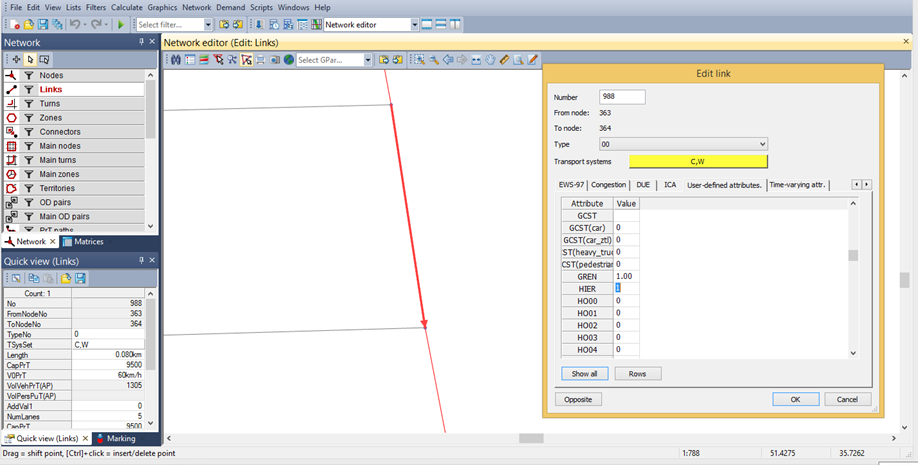Image resolution: width=918 pixels, height=465 pixels.
Task: Toggle the filter funnel for Nodes
Action: pos(29,76)
